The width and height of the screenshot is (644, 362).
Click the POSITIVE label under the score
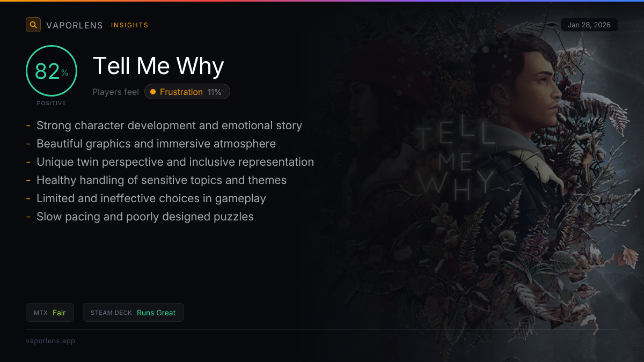(x=52, y=103)
